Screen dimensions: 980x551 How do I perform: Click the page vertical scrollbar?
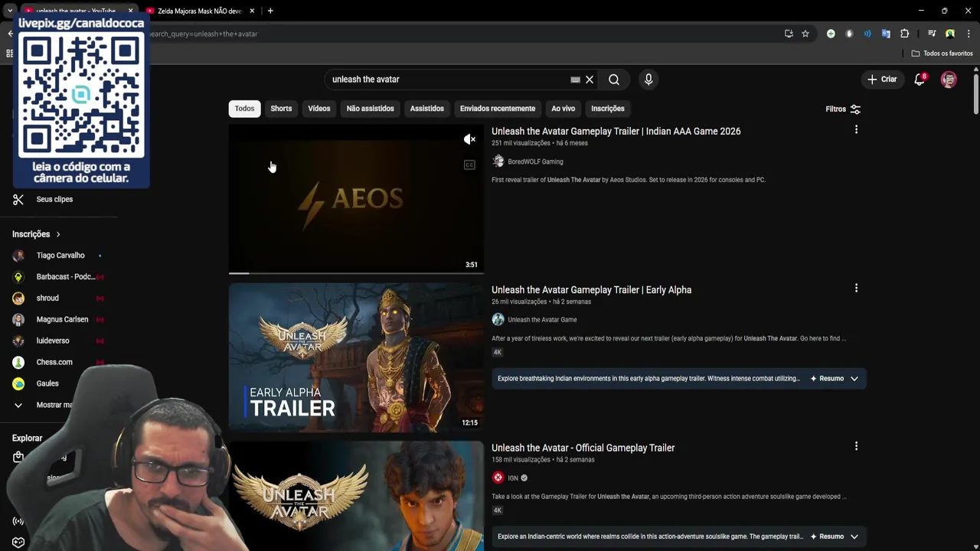tap(975, 96)
